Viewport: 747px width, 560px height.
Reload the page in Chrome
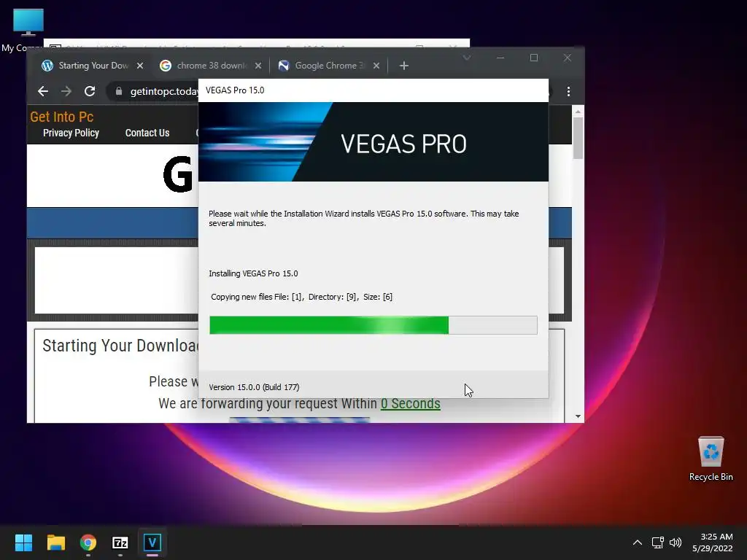click(90, 91)
